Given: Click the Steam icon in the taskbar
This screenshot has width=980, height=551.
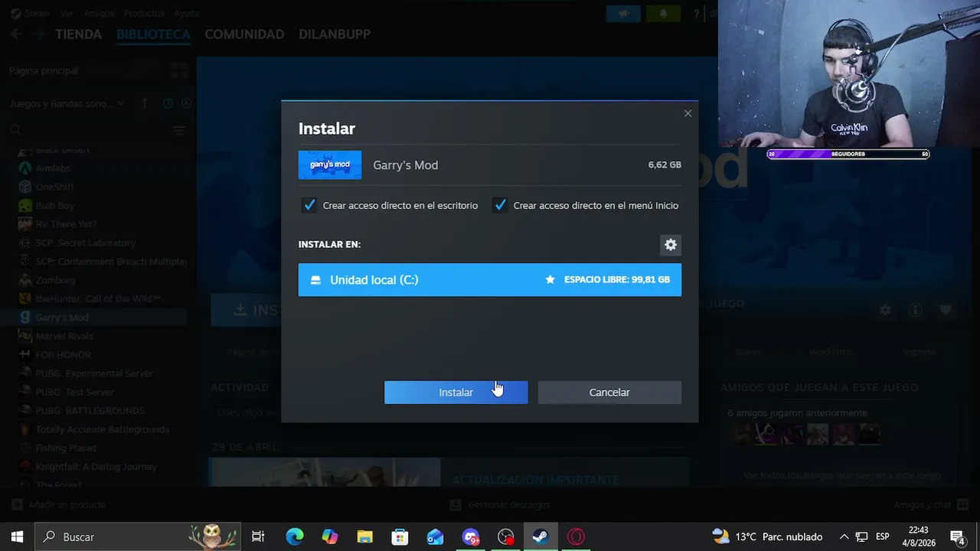Looking at the screenshot, I should (541, 536).
